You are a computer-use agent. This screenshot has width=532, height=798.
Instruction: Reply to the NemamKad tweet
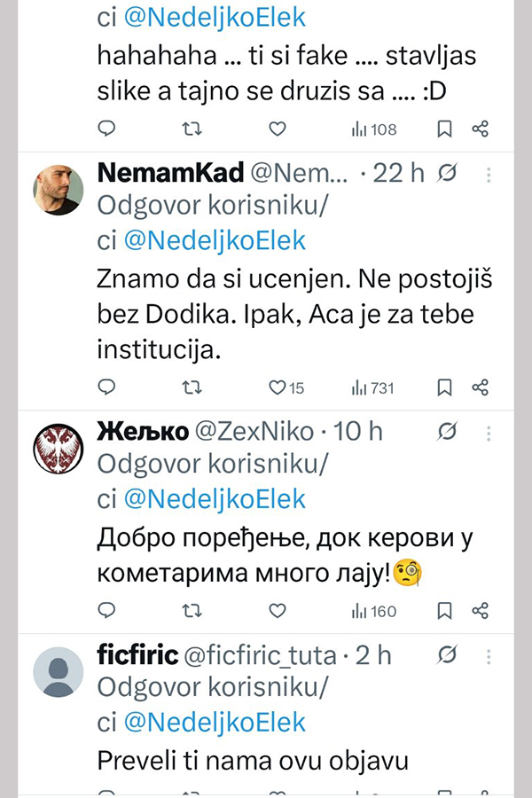[x=106, y=387]
